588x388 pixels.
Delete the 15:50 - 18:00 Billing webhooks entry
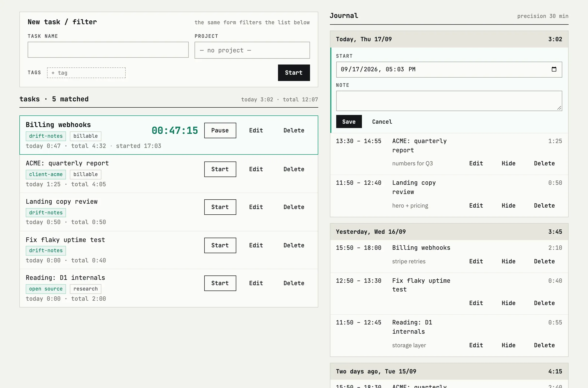coord(544,262)
